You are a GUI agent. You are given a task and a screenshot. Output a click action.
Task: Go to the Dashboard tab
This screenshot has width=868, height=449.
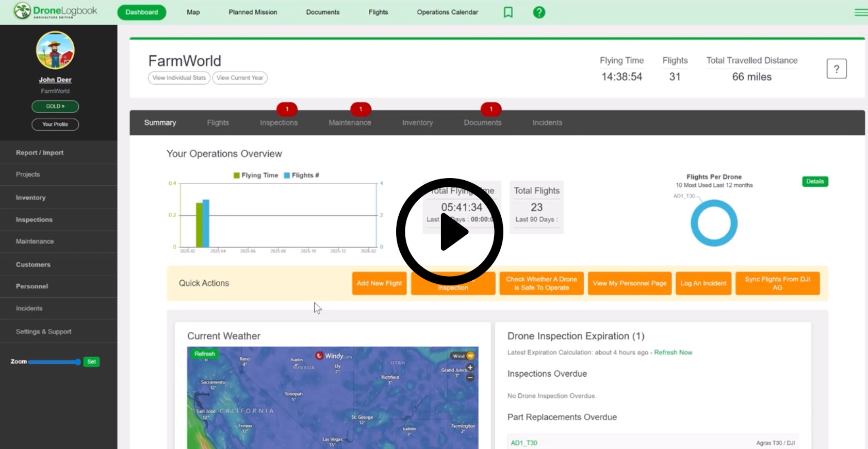142,12
